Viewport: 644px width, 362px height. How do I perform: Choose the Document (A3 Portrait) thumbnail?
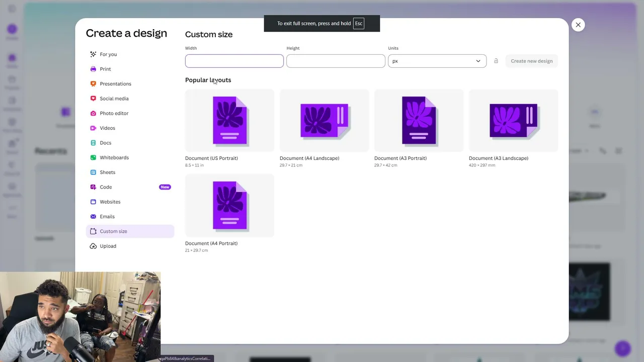coord(419,121)
